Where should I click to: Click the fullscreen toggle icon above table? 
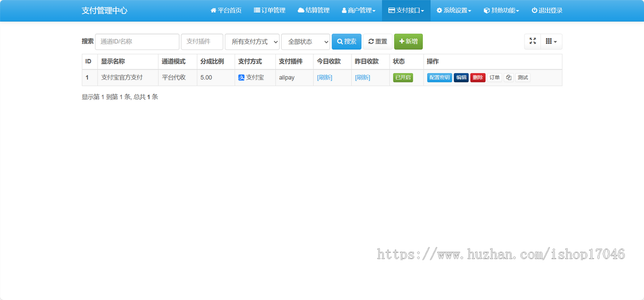tap(532, 41)
